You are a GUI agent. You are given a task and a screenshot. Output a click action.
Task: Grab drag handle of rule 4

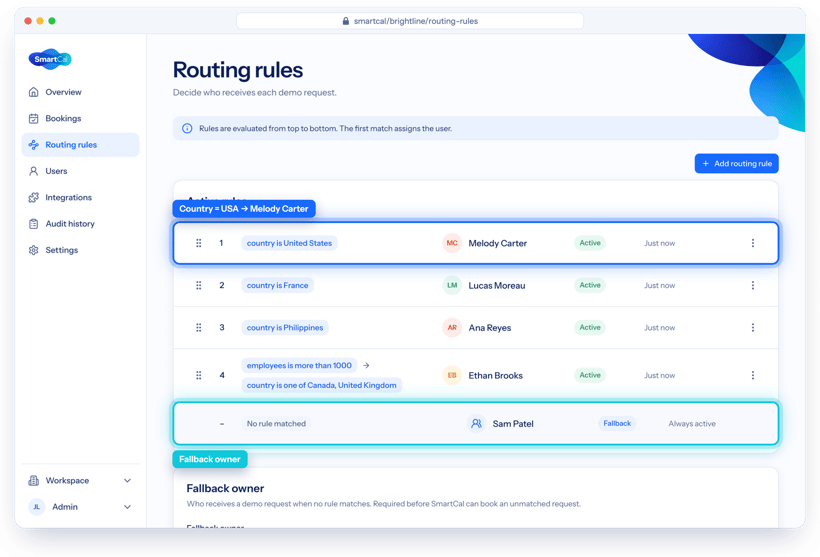(x=199, y=376)
